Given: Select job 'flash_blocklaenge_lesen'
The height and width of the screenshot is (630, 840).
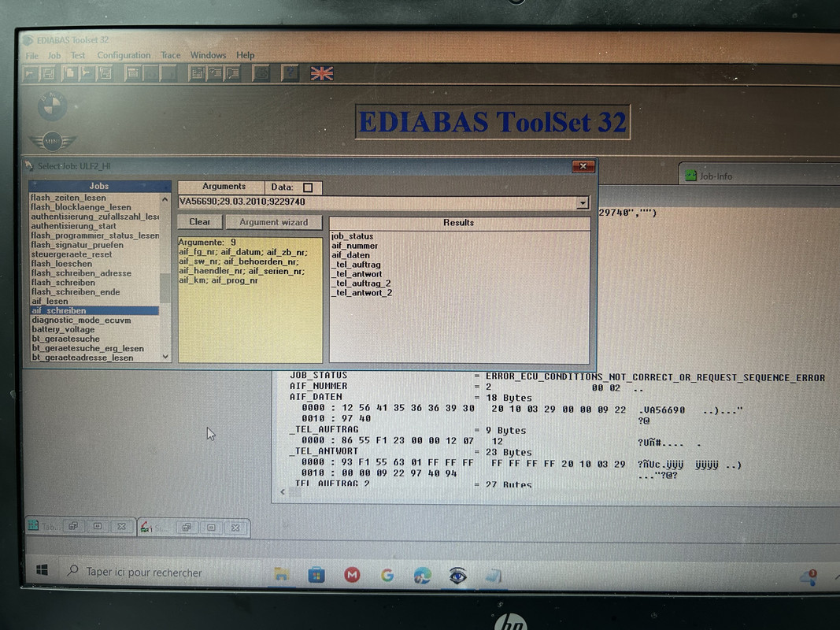Looking at the screenshot, I should pos(81,207).
